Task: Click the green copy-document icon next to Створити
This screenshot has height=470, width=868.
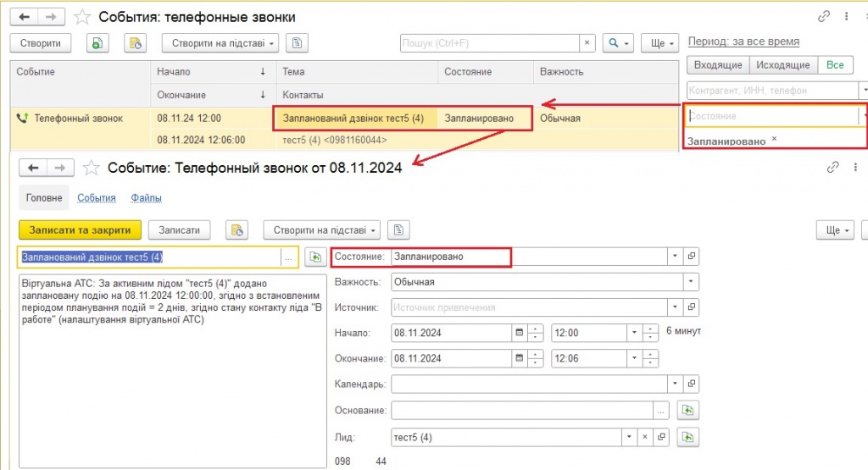Action: click(x=97, y=43)
